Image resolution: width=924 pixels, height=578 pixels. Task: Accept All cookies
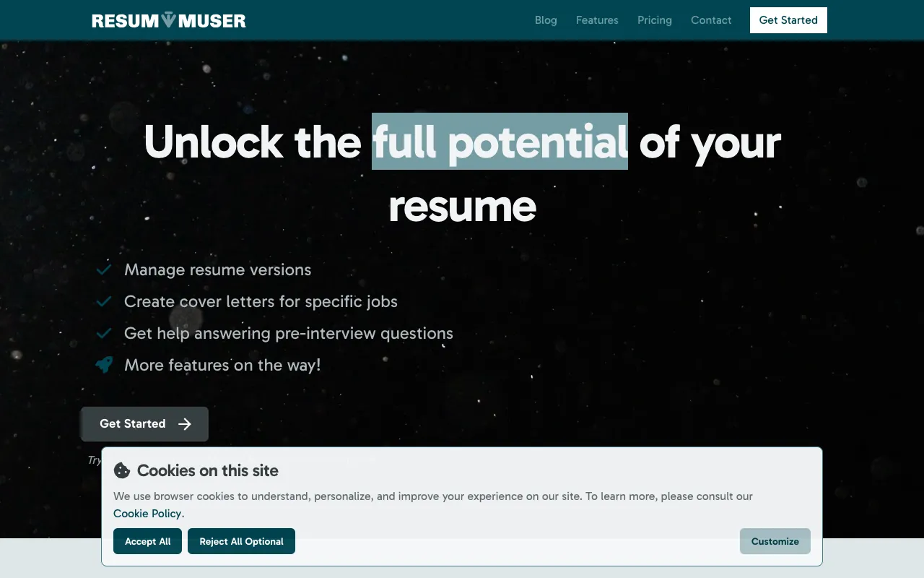click(x=147, y=541)
